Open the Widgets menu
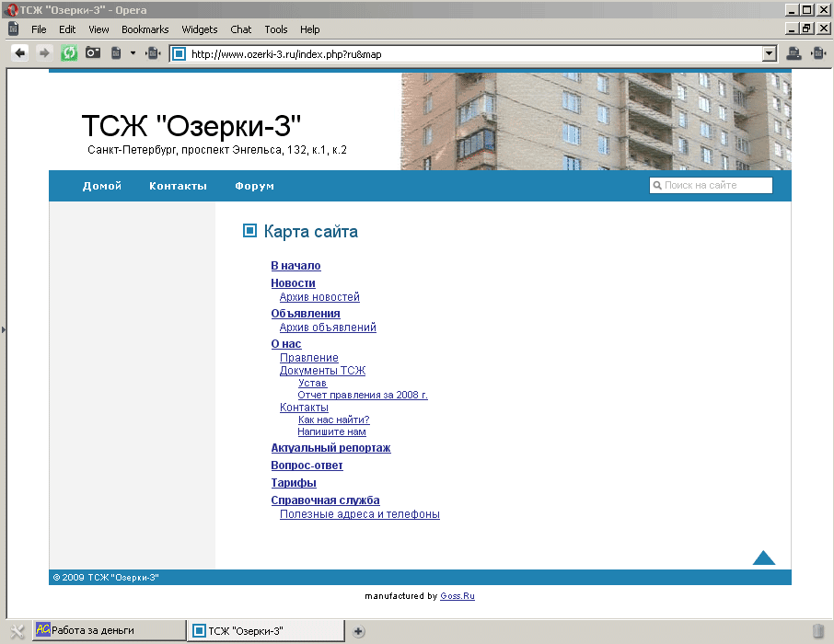834x644 pixels. click(x=200, y=29)
